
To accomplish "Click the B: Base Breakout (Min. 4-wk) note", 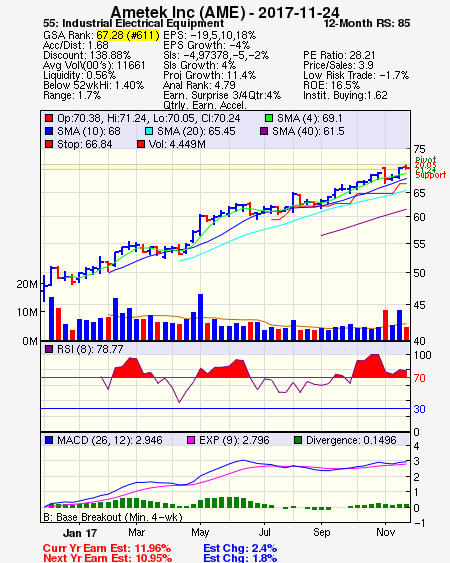I will click(x=113, y=517).
